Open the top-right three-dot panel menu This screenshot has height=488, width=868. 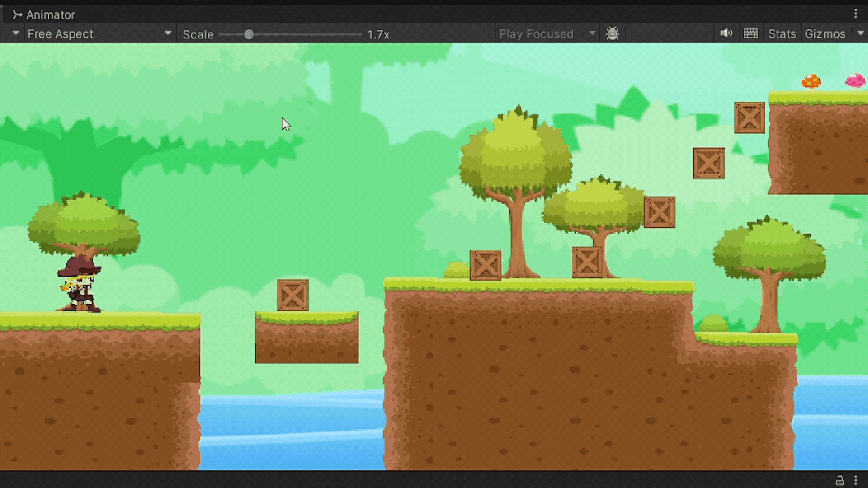[x=855, y=14]
